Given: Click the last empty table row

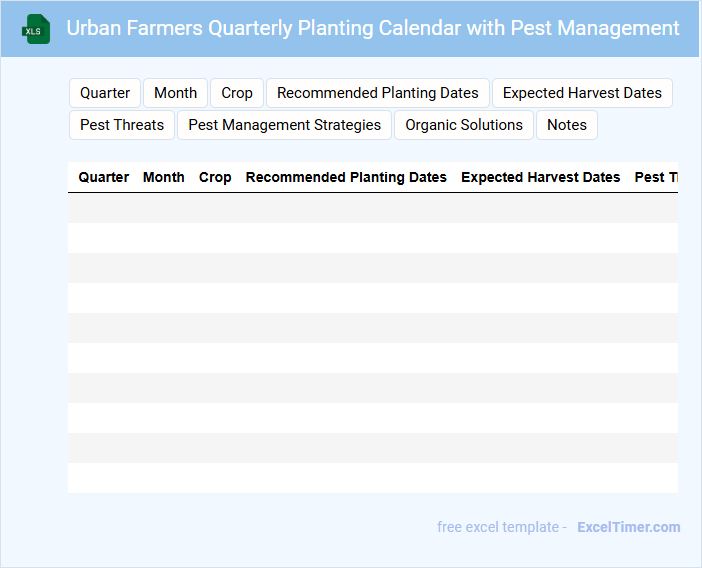Looking at the screenshot, I should [x=372, y=478].
